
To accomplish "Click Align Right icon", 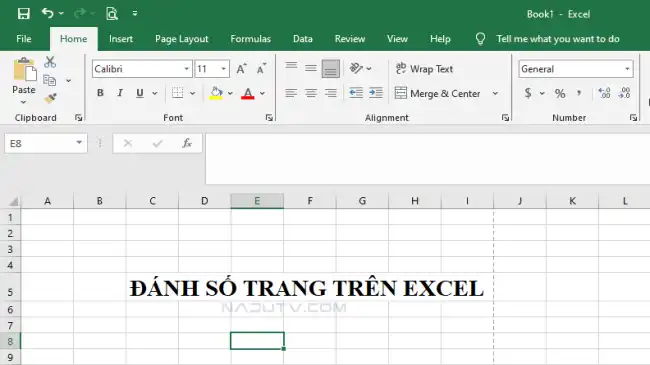I will click(330, 93).
